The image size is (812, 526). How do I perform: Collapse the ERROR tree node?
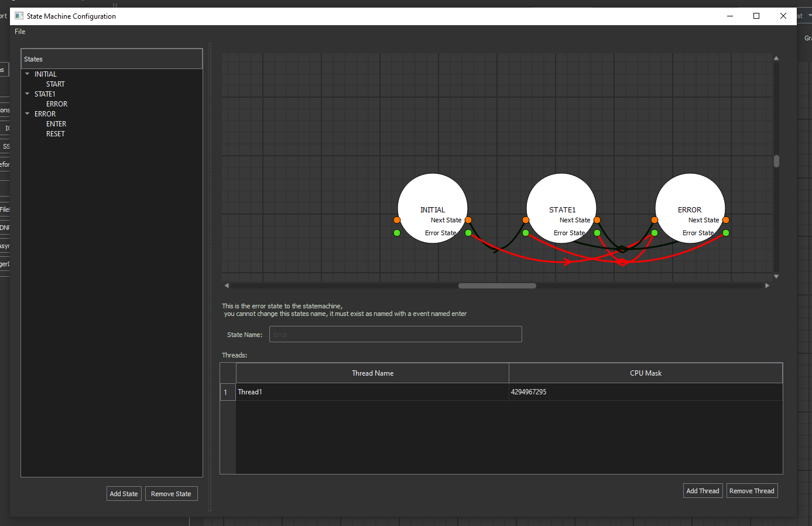[x=28, y=114]
